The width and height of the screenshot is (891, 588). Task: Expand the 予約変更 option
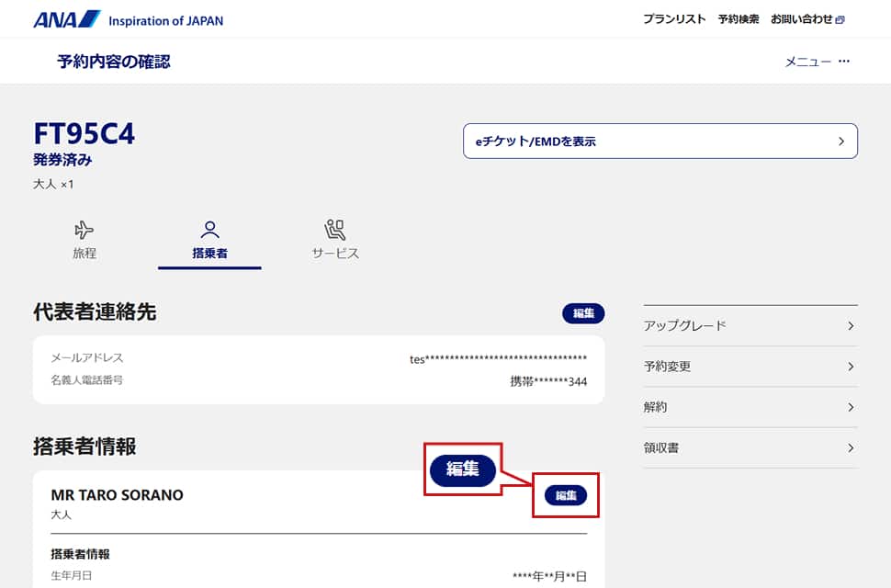(x=750, y=367)
